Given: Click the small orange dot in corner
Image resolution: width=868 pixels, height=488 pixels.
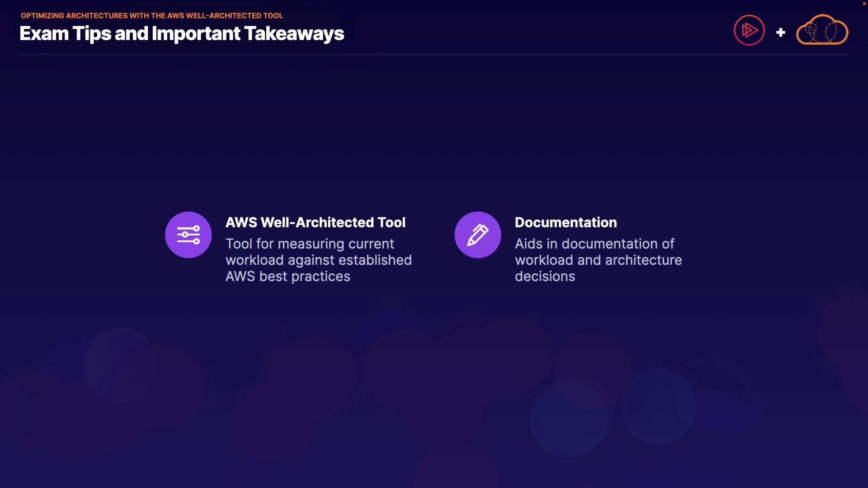Looking at the screenshot, I should 864,4.
